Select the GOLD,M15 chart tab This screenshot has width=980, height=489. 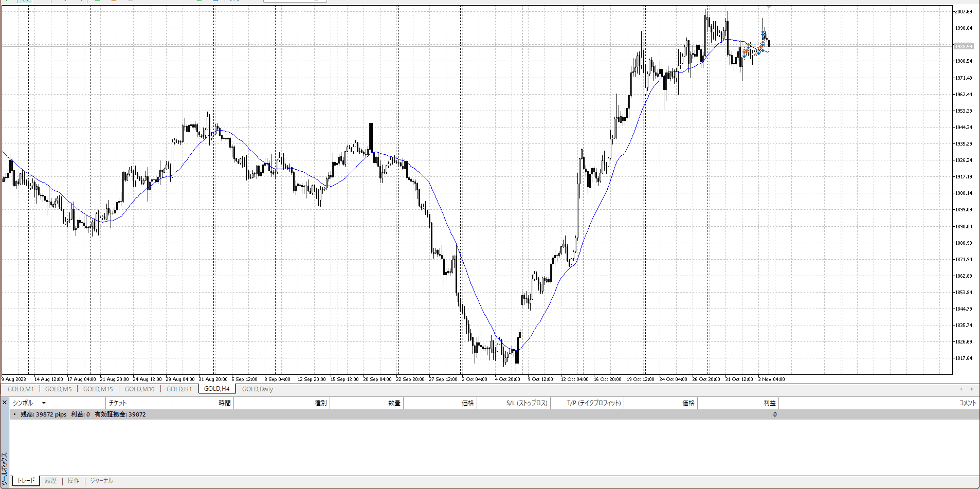pos(98,389)
